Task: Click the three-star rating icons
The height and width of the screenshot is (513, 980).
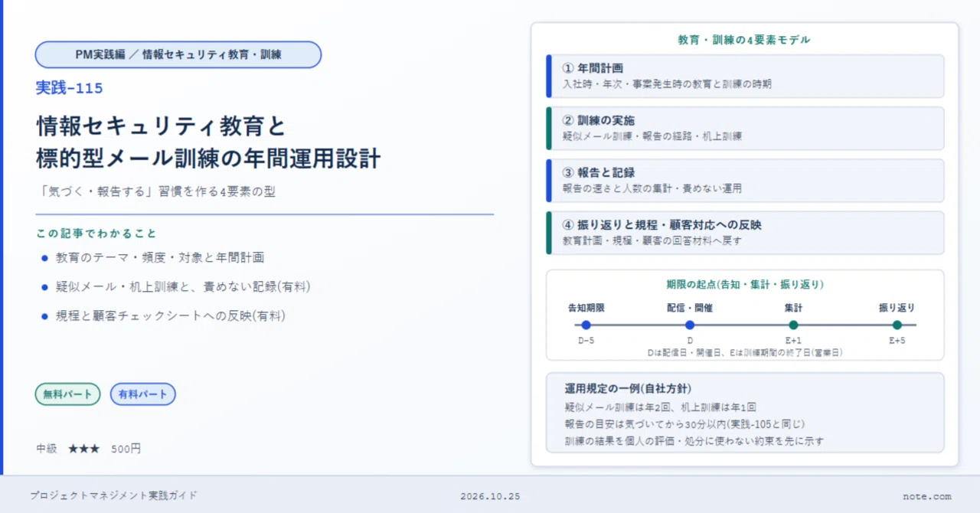Action: (83, 449)
